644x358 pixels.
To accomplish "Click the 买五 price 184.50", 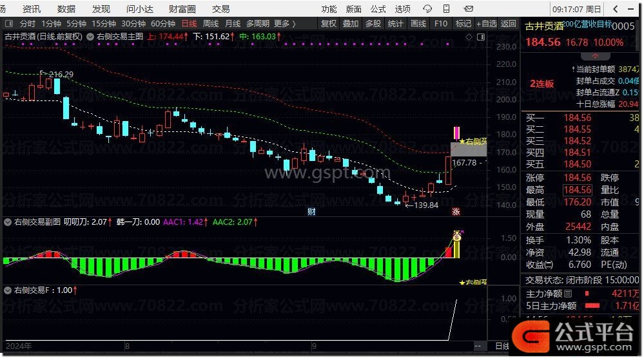I will coord(578,164).
